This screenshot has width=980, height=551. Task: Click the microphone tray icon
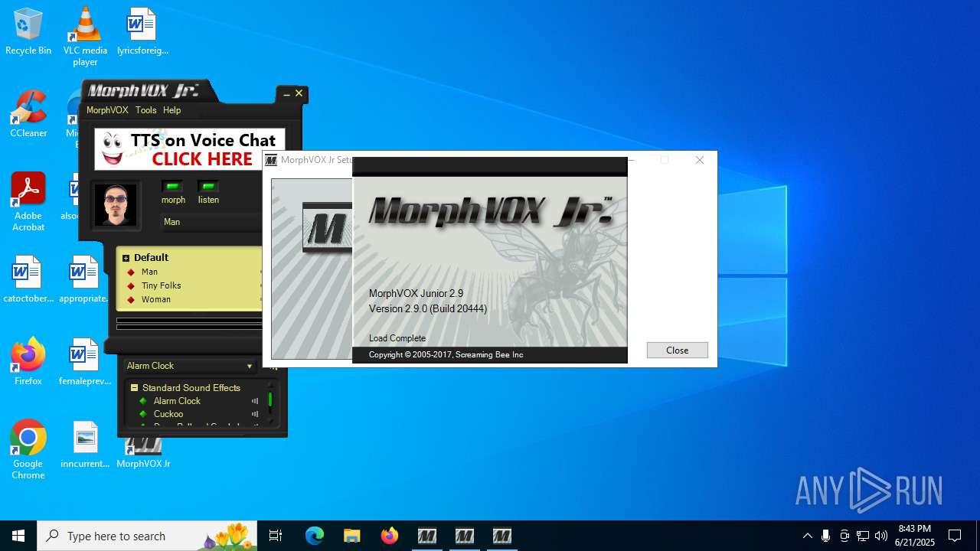(825, 536)
